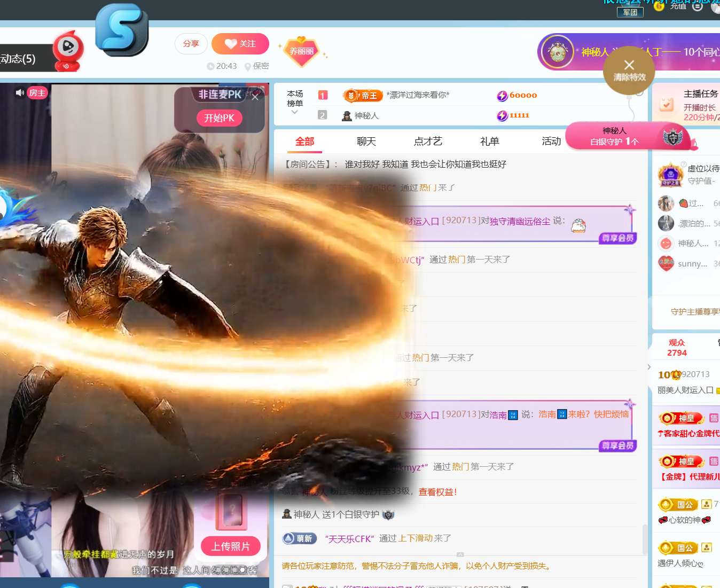The width and height of the screenshot is (720, 588).
Task: Follow the host with the 关注 button
Action: 240,44
